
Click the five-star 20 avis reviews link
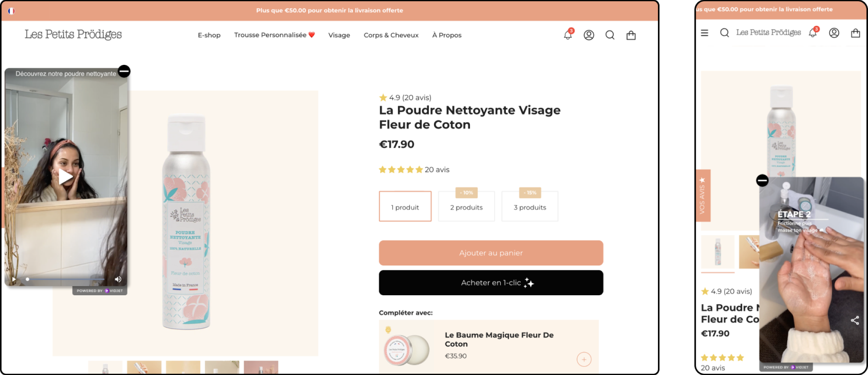coord(414,170)
